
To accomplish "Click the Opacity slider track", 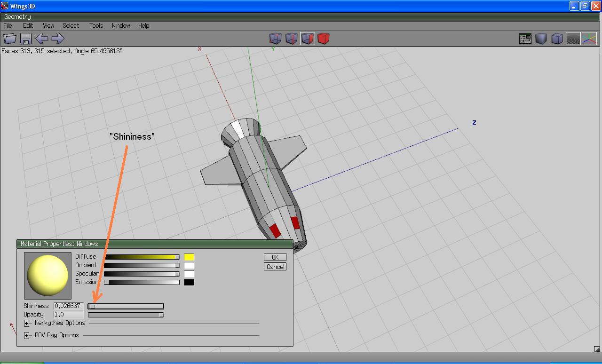I will click(126, 315).
